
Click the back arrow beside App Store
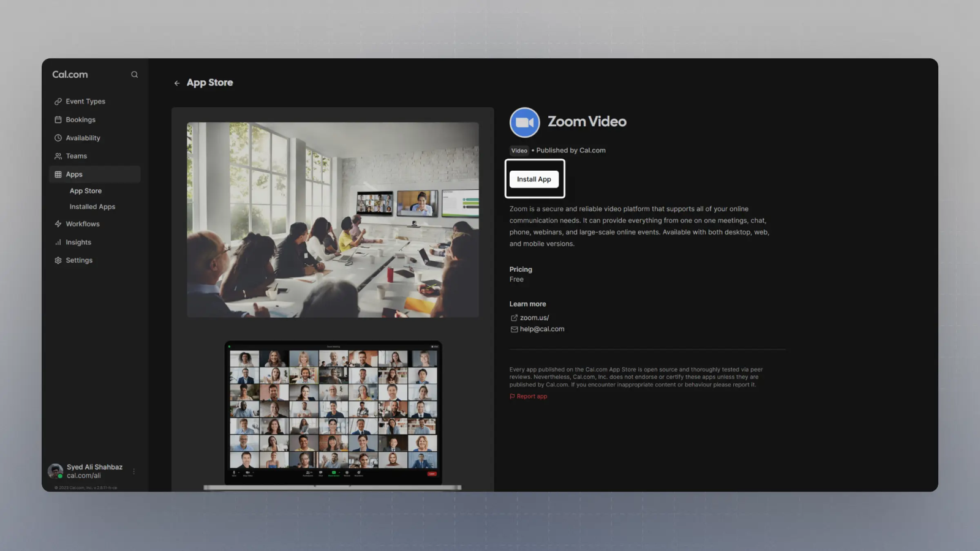pyautogui.click(x=176, y=82)
